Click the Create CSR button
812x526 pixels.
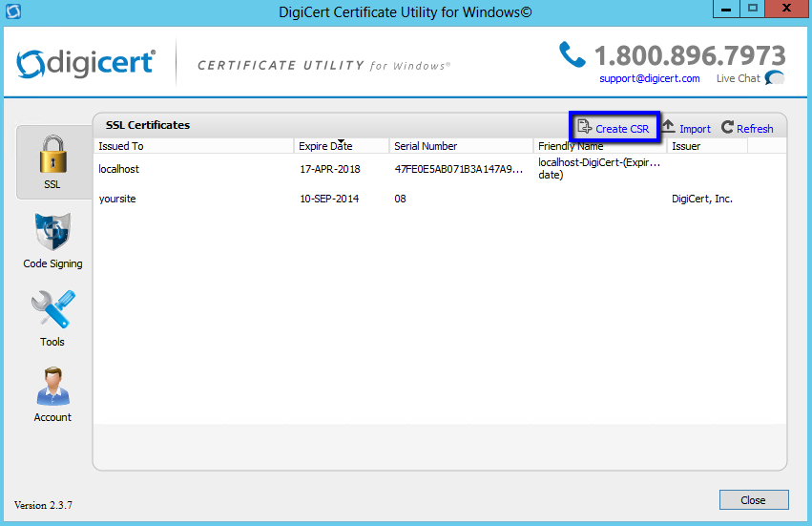pyautogui.click(x=614, y=127)
